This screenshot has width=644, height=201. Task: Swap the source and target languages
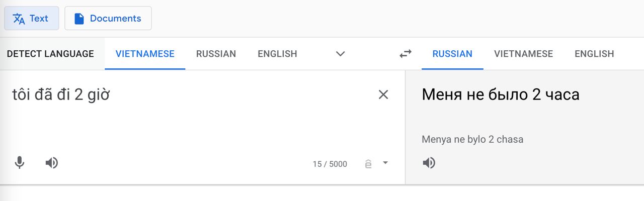click(406, 54)
